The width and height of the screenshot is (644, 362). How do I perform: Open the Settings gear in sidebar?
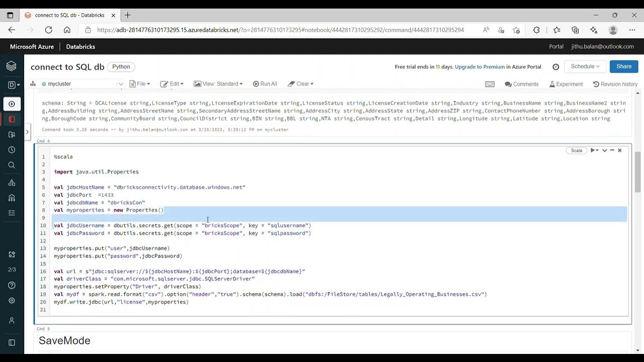click(12, 301)
